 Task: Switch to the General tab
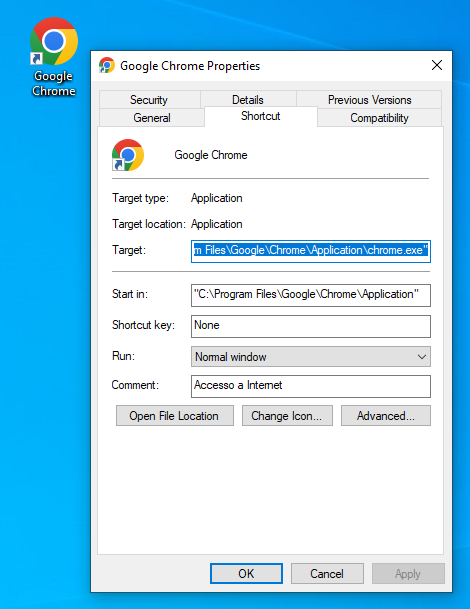(152, 118)
